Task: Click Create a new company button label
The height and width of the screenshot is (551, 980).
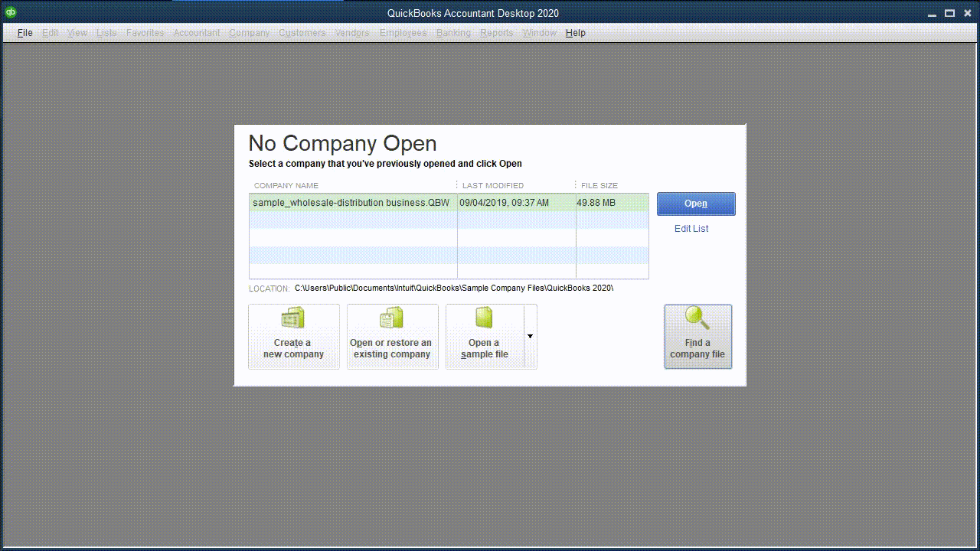Action: coord(293,349)
